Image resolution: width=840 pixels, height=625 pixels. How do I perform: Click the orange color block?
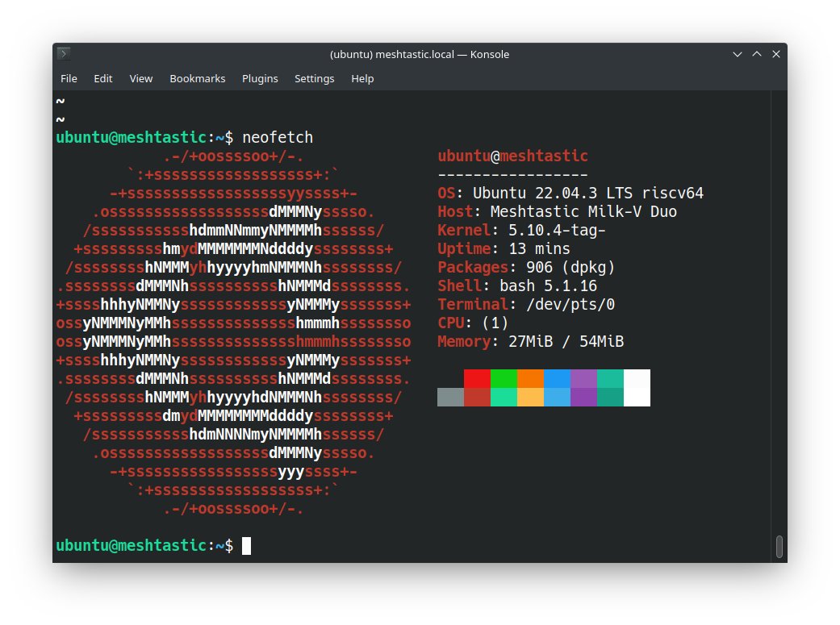coord(530,378)
